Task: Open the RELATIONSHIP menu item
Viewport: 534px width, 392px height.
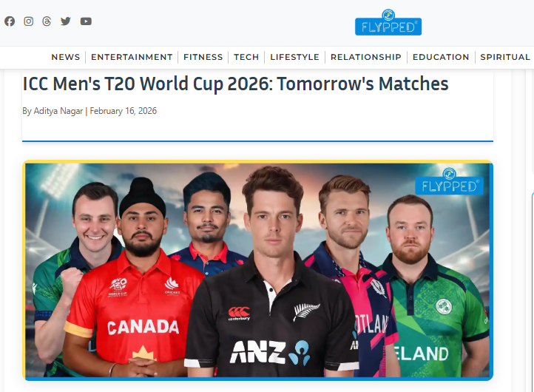Action: pyautogui.click(x=366, y=57)
